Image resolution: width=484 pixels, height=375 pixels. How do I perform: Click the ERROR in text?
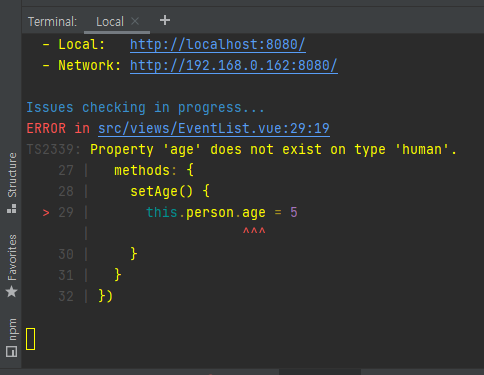click(x=58, y=129)
